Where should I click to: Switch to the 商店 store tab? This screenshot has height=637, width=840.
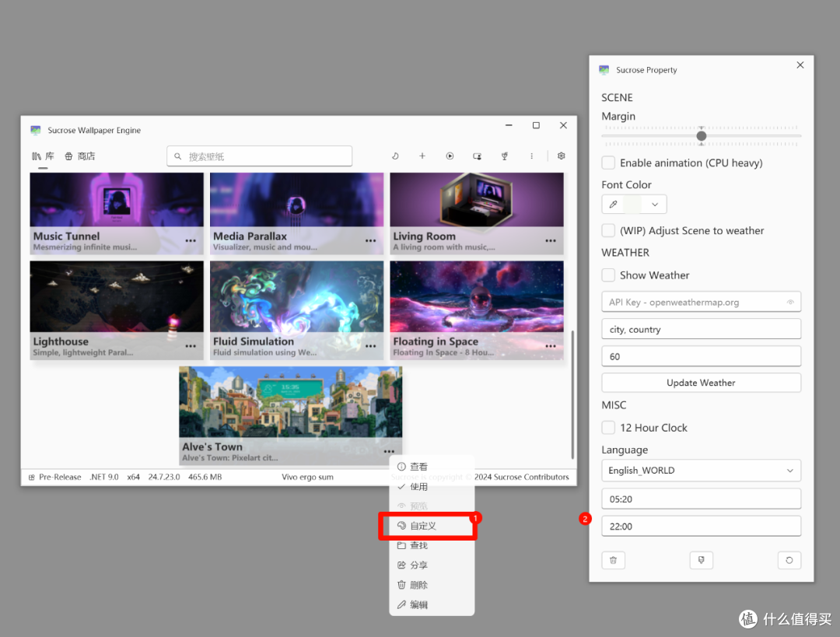[80, 156]
